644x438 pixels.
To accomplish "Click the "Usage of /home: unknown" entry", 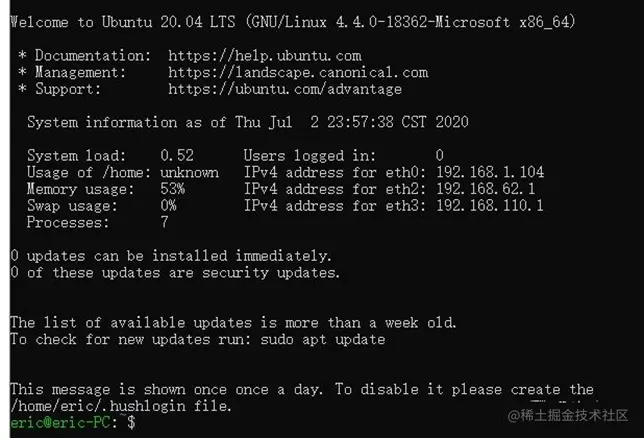I will (122, 172).
